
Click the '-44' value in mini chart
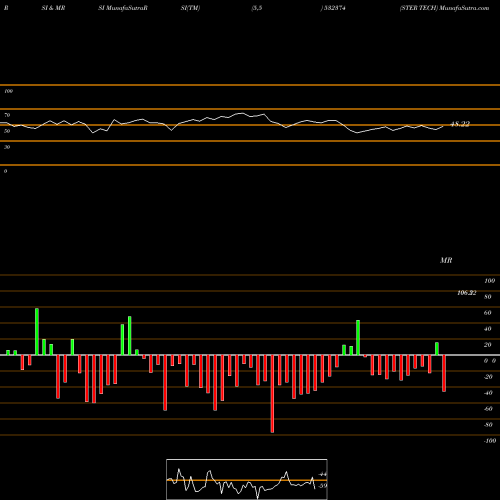point(323,474)
